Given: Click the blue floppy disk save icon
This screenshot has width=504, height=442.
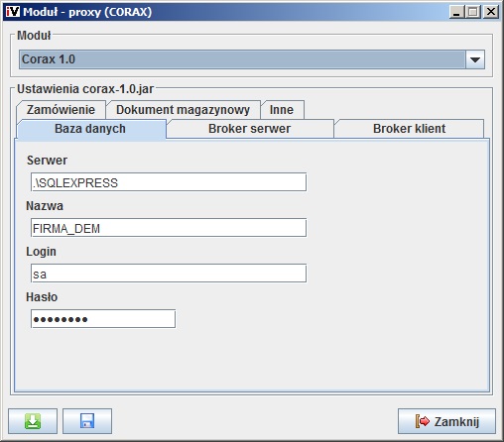Looking at the screenshot, I should (x=87, y=421).
